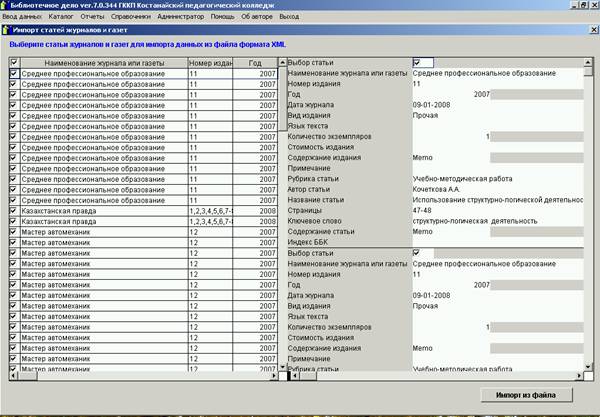Open the Об авторе menu
The height and width of the screenshot is (417, 600).
pos(257,17)
